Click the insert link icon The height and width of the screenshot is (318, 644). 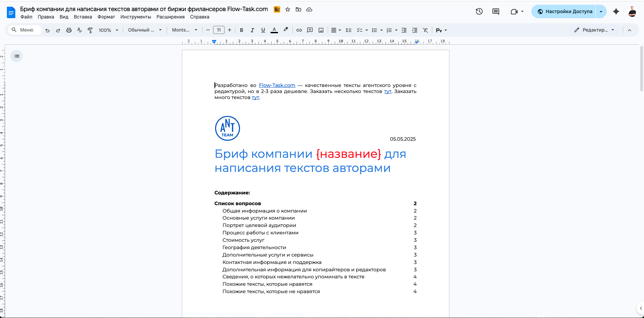click(x=299, y=30)
